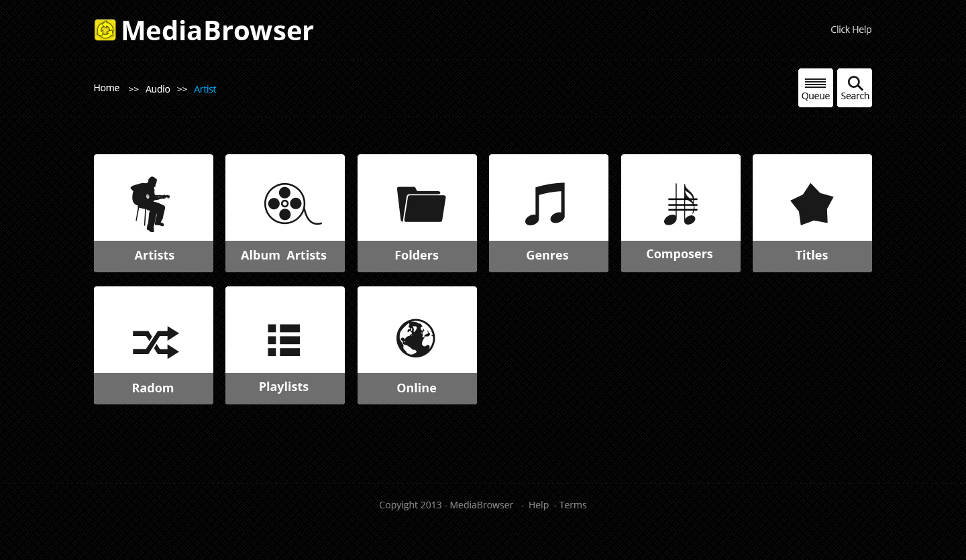966x560 pixels.
Task: Click the Artists tile label
Action: click(x=154, y=256)
